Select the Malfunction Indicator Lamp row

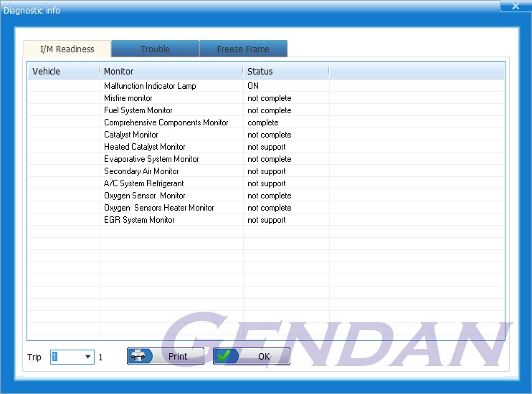click(150, 86)
